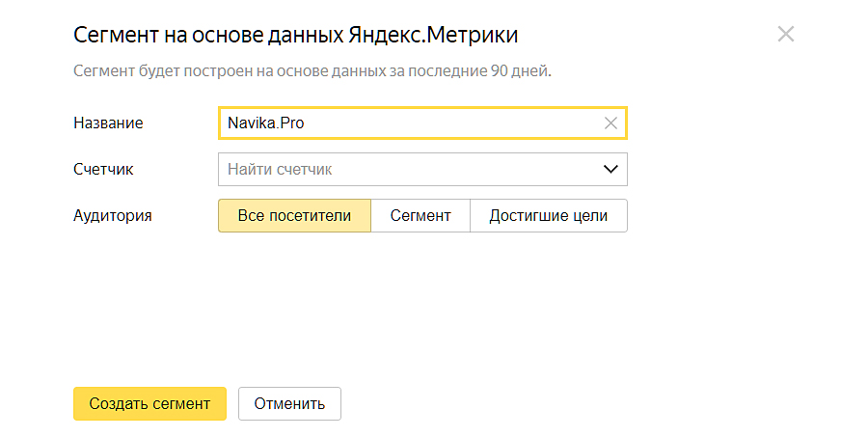This screenshot has height=437, width=868.
Task: Click the dialog heading starting with Сегмент
Action: pyautogui.click(x=295, y=36)
